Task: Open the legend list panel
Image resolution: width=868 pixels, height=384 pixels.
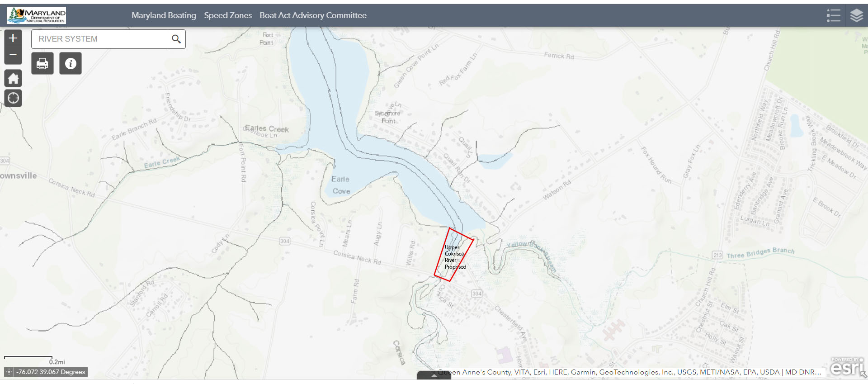Action: pos(833,15)
